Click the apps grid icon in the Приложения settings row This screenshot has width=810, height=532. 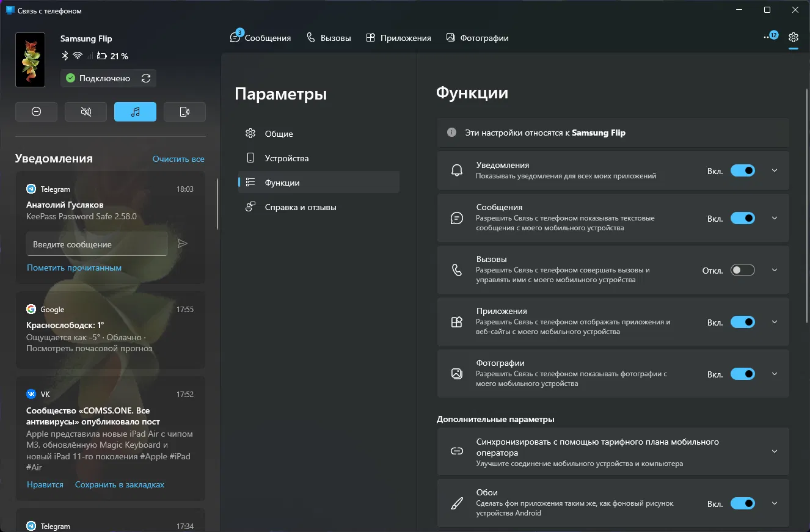point(456,322)
